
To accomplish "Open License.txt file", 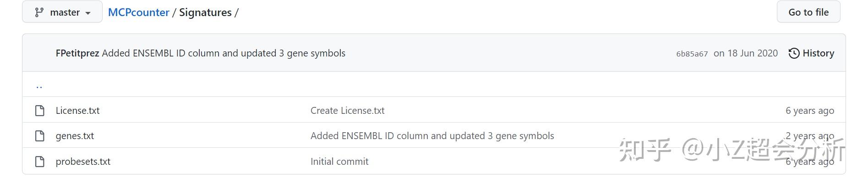I will (x=77, y=111).
